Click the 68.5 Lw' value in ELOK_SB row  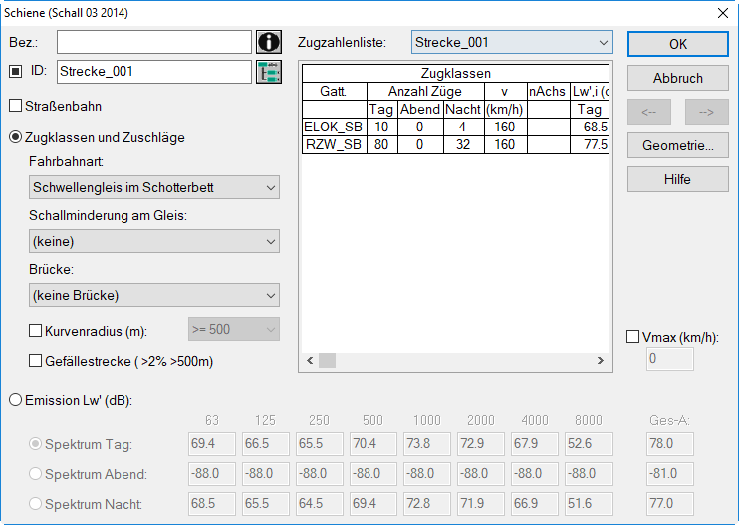(x=590, y=127)
